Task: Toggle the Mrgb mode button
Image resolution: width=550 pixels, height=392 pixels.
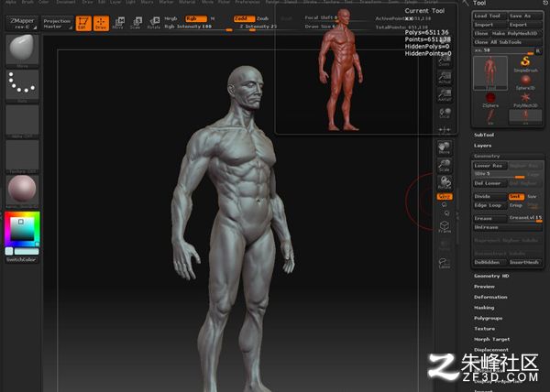Action: (171, 18)
